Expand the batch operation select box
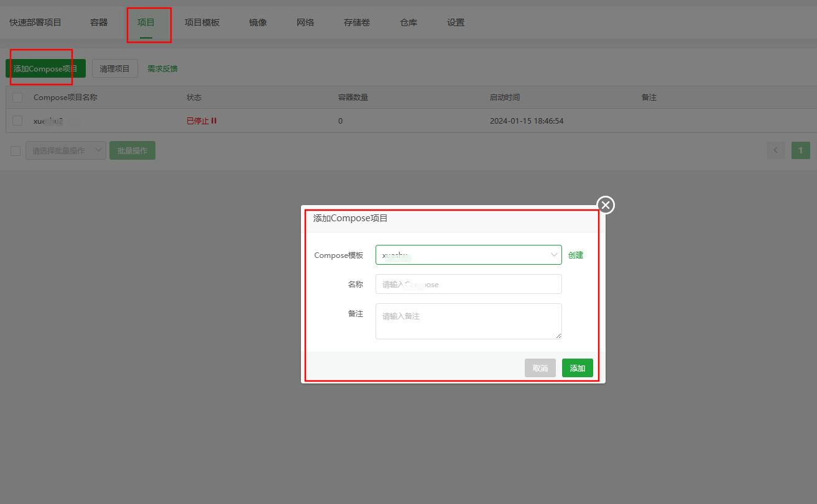Image resolution: width=817 pixels, height=504 pixels. pyautogui.click(x=66, y=150)
